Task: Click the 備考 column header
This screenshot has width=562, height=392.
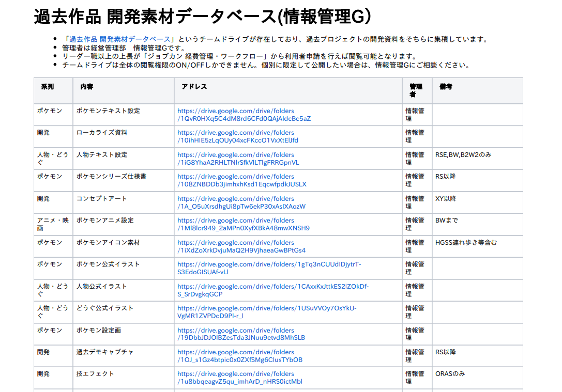Action: coord(446,87)
